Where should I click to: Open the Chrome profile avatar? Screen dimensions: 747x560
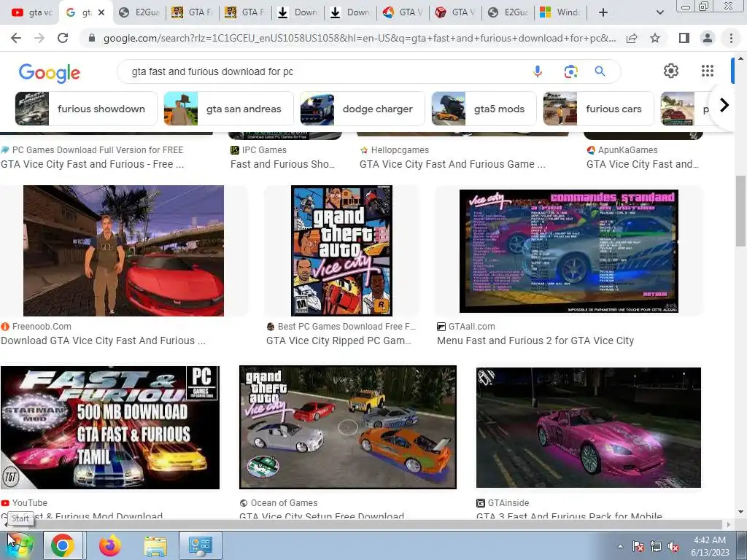click(708, 38)
